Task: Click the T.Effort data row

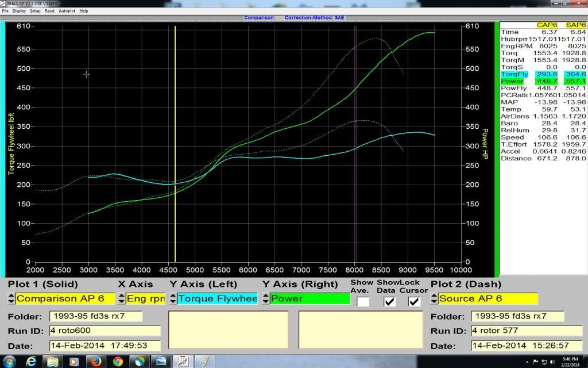Action: (543, 144)
